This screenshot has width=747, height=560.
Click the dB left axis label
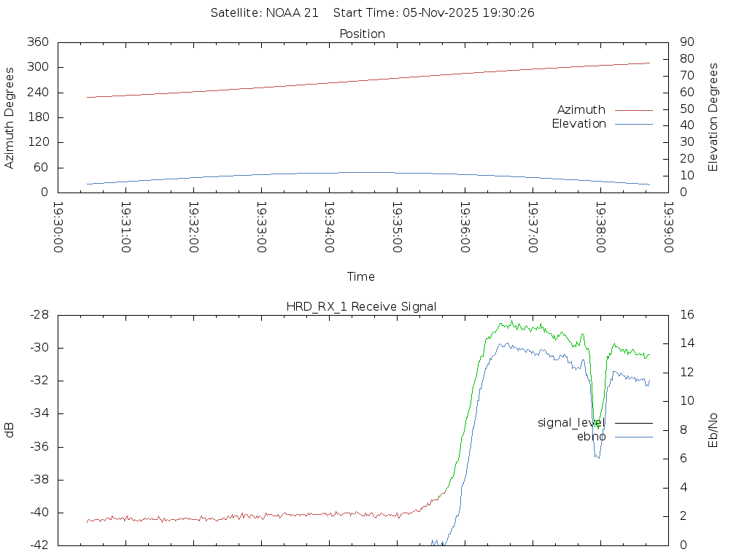9,429
